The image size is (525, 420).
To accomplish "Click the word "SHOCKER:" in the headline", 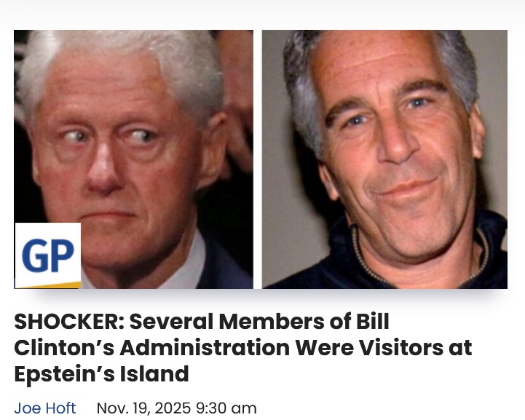I will (x=69, y=322).
